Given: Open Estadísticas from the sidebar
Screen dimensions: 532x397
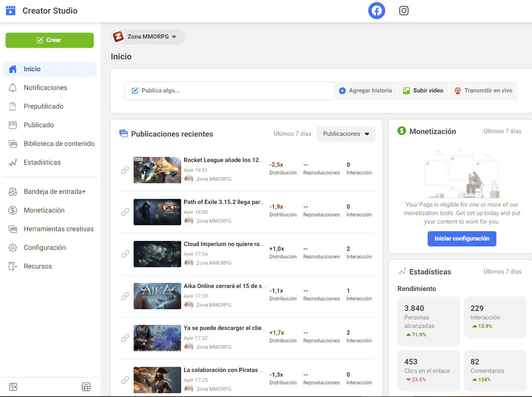Looking at the screenshot, I should (x=42, y=162).
